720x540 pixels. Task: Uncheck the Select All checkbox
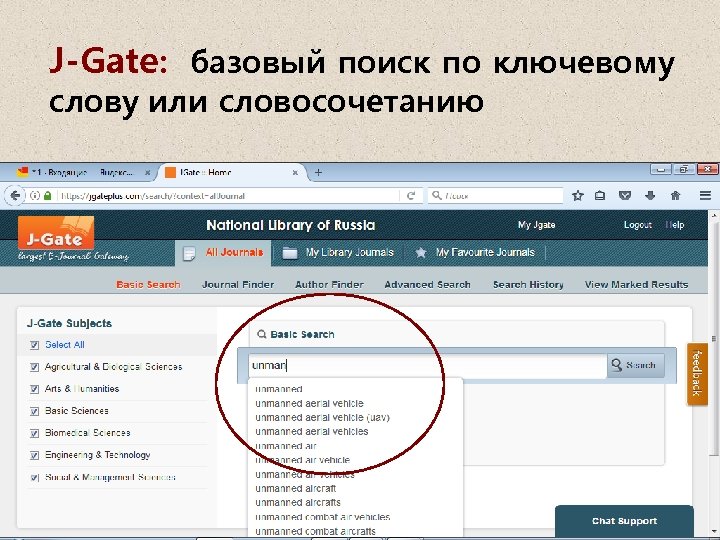click(x=34, y=345)
